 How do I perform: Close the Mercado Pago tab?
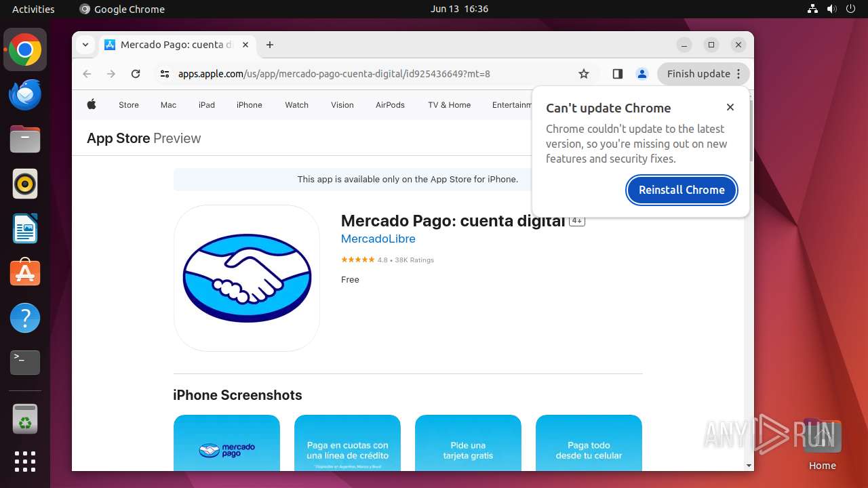click(x=245, y=45)
